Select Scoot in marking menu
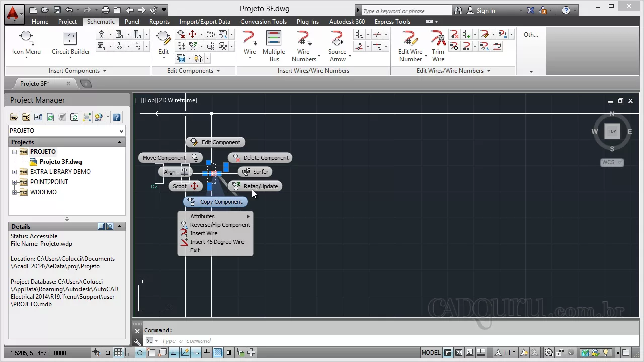Viewport: 644px width, 362px height. tap(185, 186)
